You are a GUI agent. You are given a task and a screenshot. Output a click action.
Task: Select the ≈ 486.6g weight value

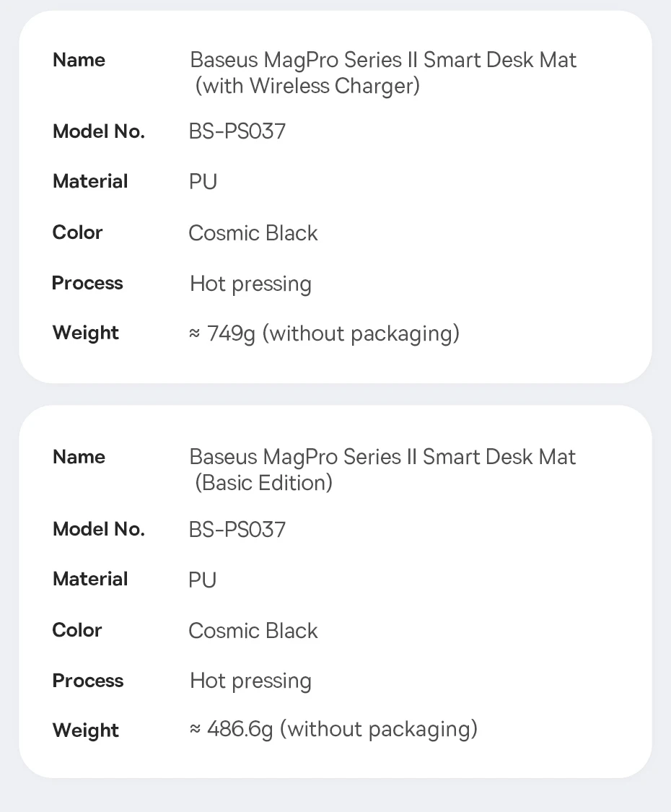[x=333, y=729]
